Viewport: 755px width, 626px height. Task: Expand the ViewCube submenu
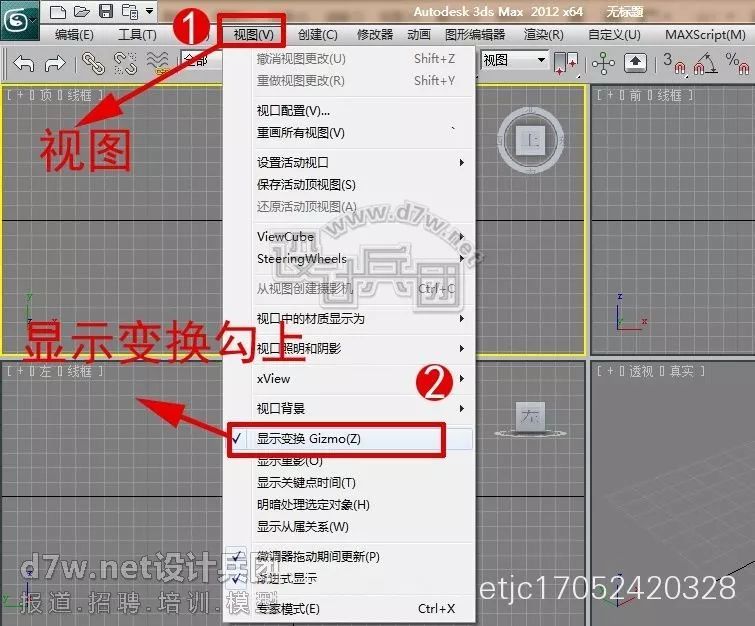coord(349,236)
